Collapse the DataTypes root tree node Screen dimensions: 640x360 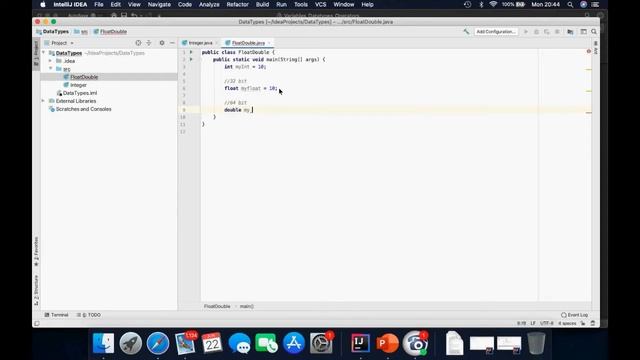pyautogui.click(x=44, y=53)
